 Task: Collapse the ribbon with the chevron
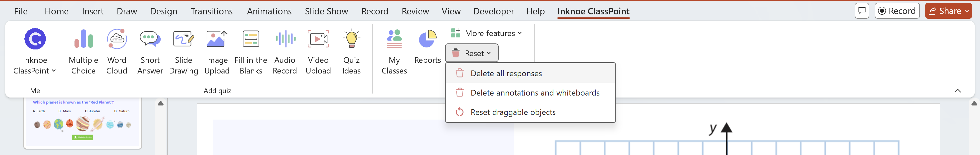click(x=958, y=91)
